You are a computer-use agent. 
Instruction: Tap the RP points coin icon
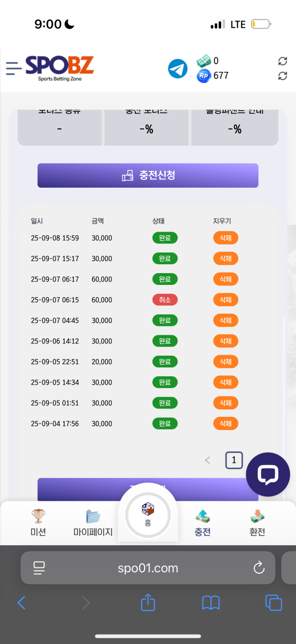pyautogui.click(x=204, y=76)
